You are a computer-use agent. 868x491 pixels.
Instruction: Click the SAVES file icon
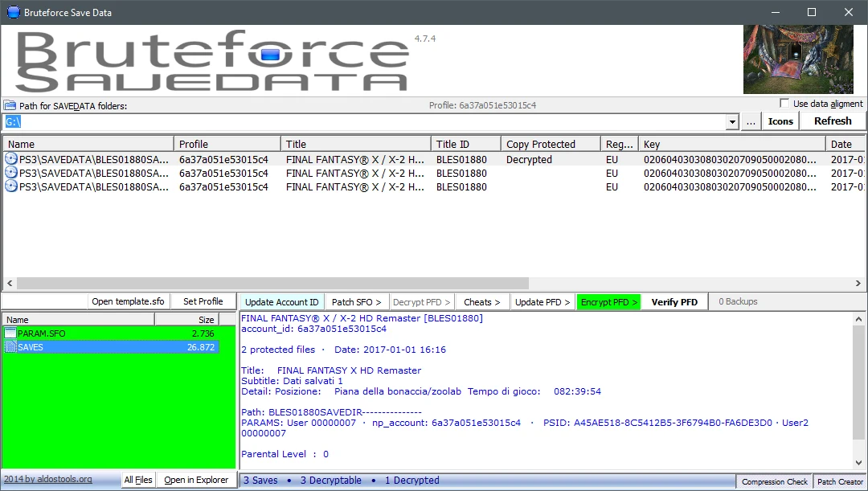tap(10, 347)
